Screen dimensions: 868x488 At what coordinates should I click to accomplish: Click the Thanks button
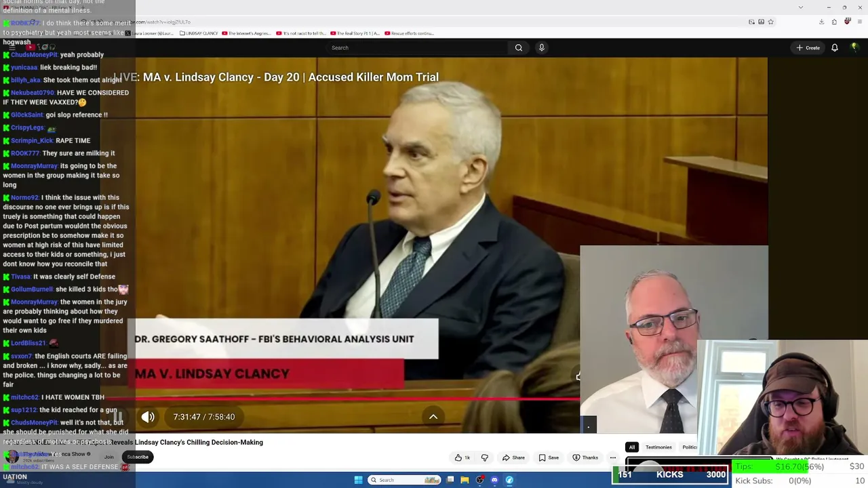(585, 457)
